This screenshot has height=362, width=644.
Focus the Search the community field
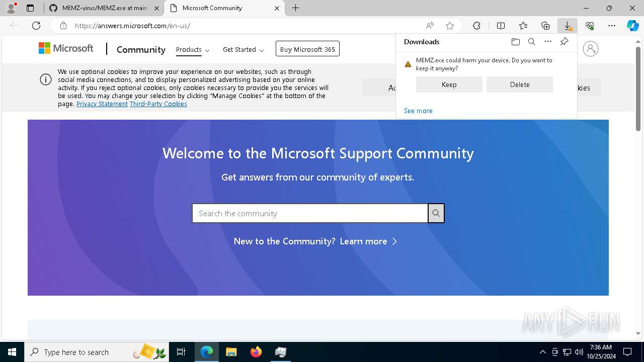pos(310,213)
